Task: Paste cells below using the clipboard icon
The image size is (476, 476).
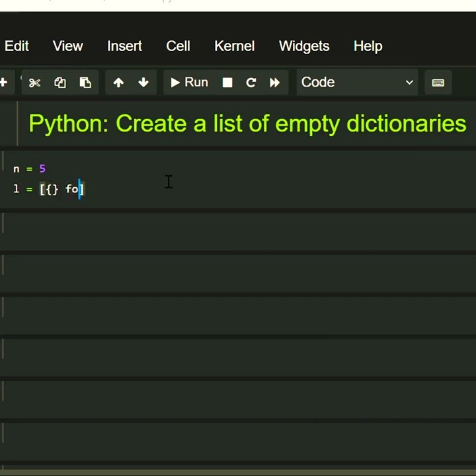Action: click(x=85, y=83)
